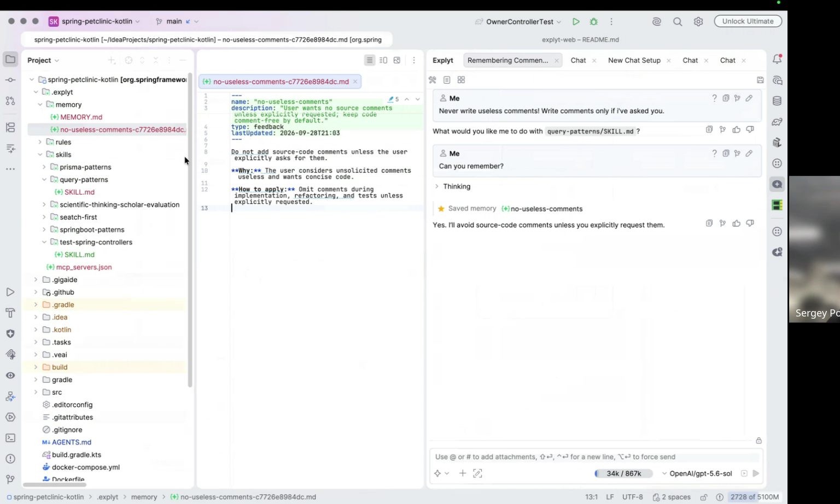Start debugging with the bug icon

coord(594,21)
